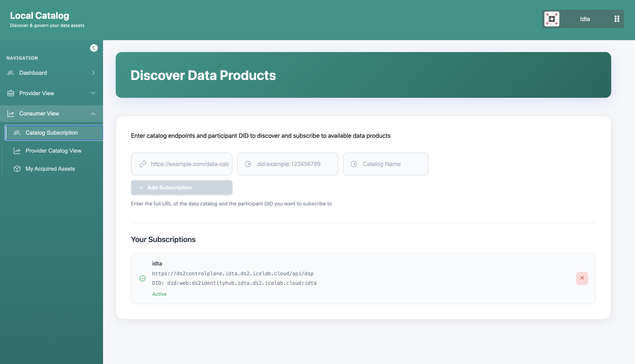Open the Provider View menu
The height and width of the screenshot is (364, 635).
click(51, 93)
